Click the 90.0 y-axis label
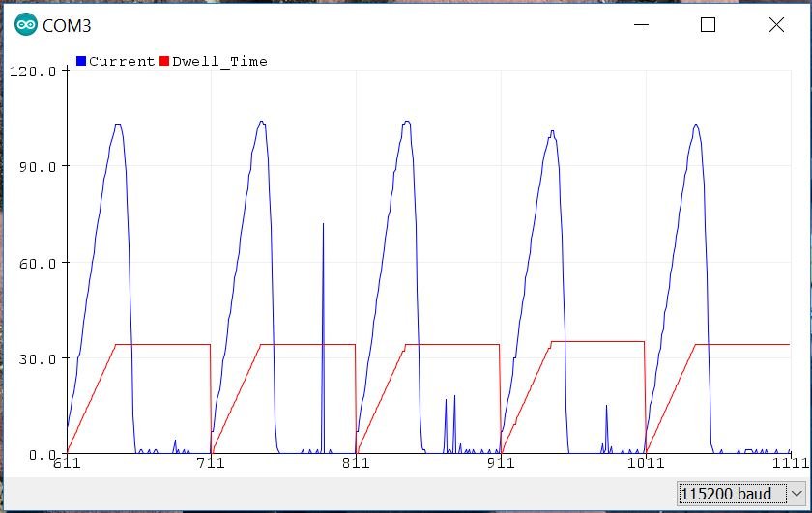Image resolution: width=812 pixels, height=513 pixels. 38,166
